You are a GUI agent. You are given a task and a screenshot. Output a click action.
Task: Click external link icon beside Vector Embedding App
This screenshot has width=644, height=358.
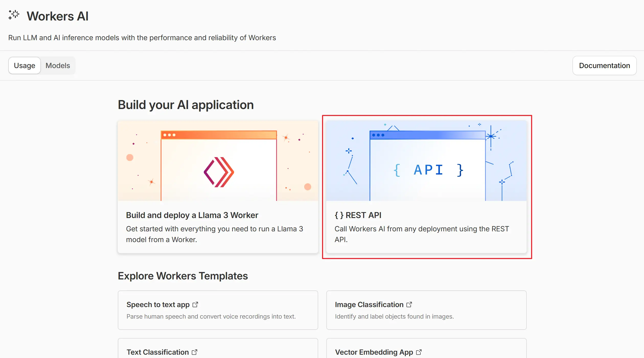tap(419, 352)
